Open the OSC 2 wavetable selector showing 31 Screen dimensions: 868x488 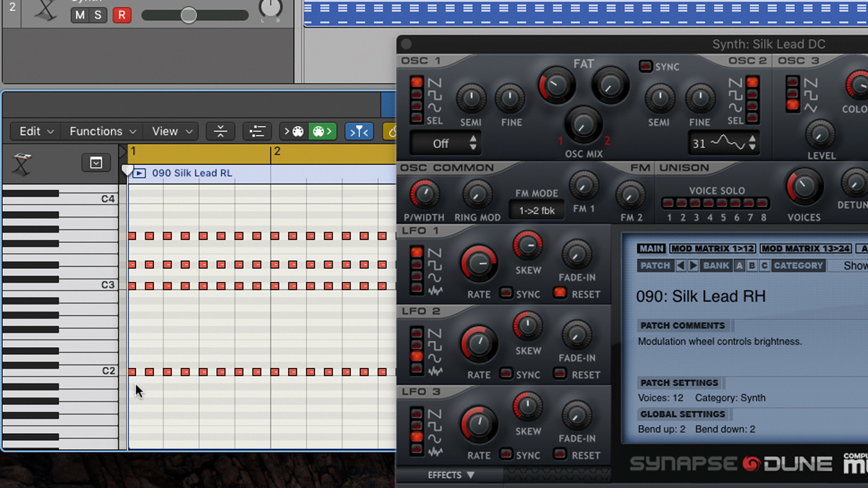click(724, 143)
